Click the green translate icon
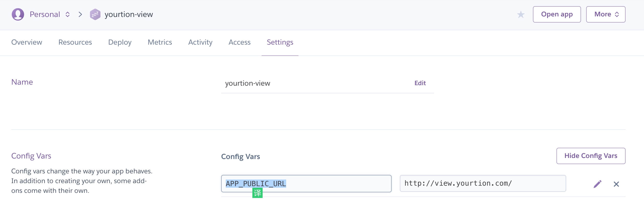The height and width of the screenshot is (199, 644). (x=257, y=193)
